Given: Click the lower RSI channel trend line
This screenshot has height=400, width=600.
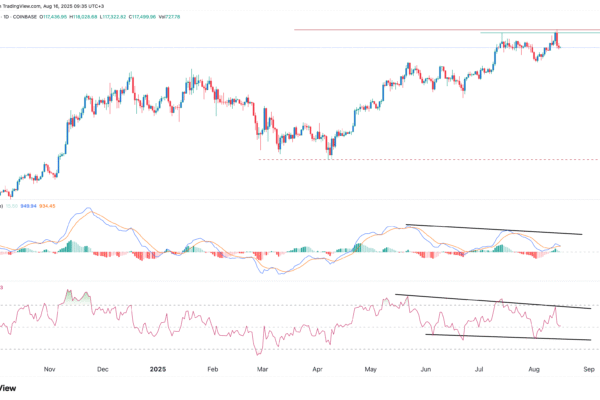Looking at the screenshot, I should 510,337.
